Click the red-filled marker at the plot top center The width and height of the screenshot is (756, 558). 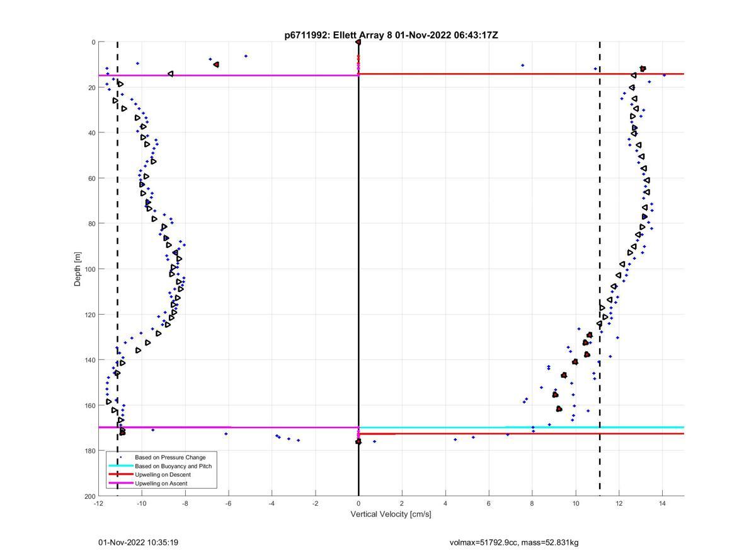[x=358, y=42]
